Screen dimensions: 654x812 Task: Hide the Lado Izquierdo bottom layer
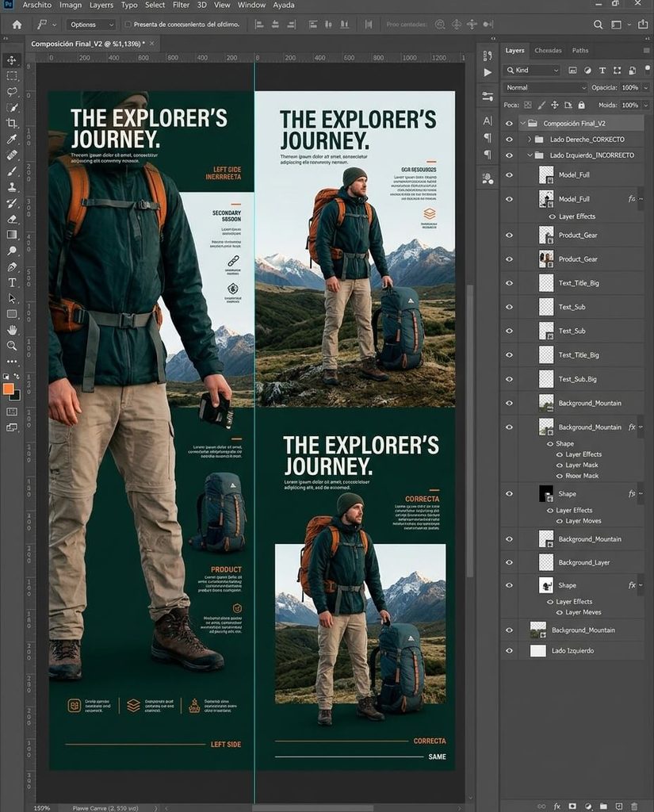click(x=509, y=651)
